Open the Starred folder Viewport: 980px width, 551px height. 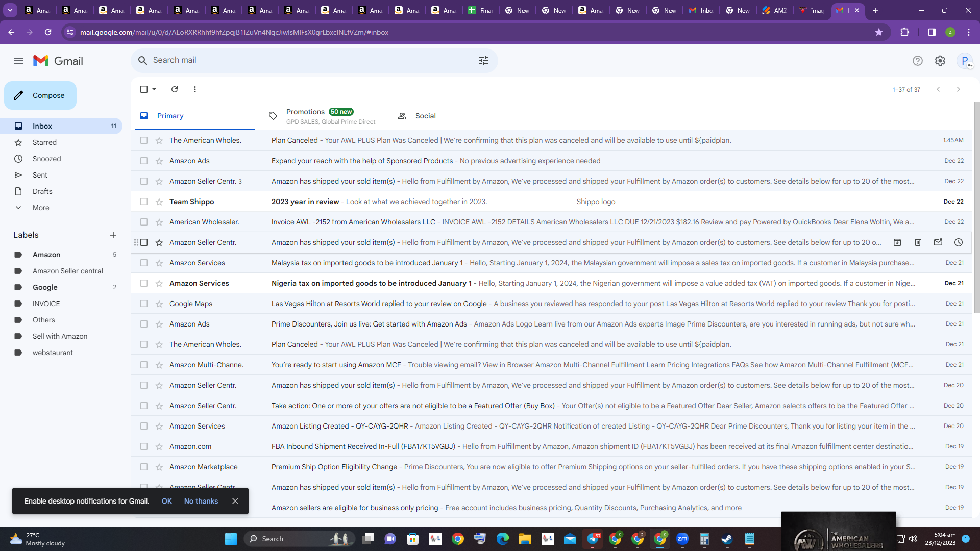tap(44, 142)
